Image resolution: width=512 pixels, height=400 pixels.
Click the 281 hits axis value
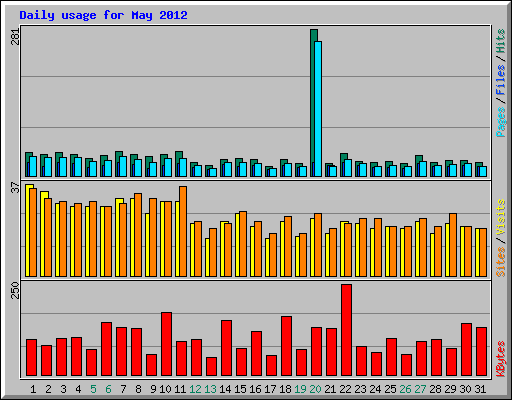coord(15,37)
